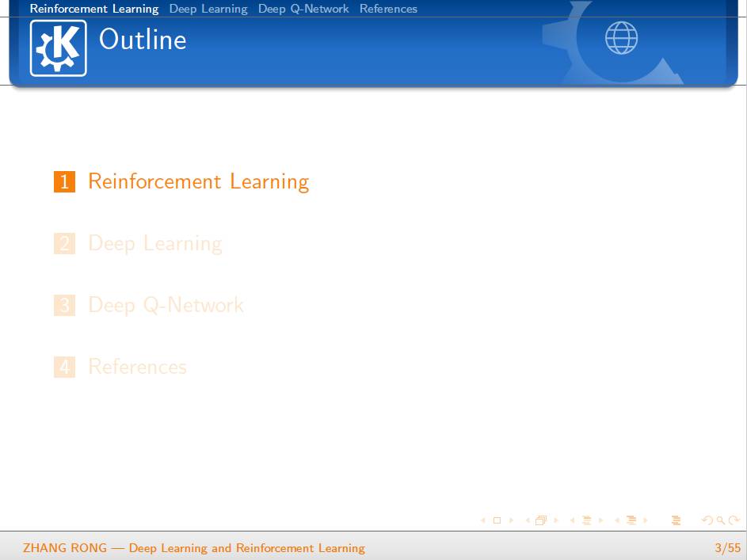Viewport: 747px width, 560px height.
Task: Click the magnifier search icon
Action: [x=721, y=521]
